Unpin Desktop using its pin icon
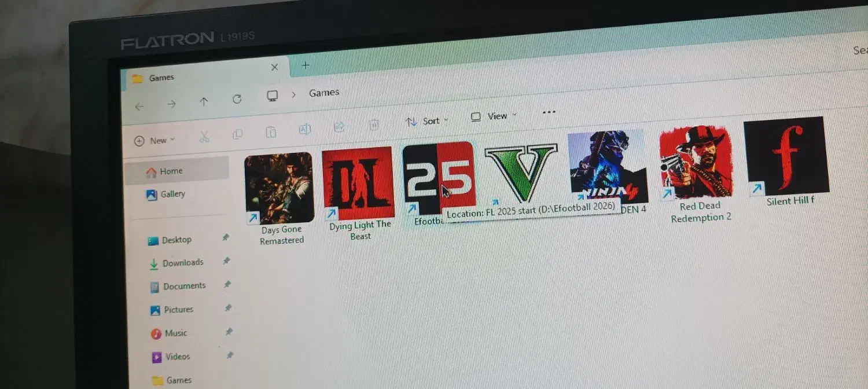Screen dimensions: 868x389 click(x=226, y=237)
